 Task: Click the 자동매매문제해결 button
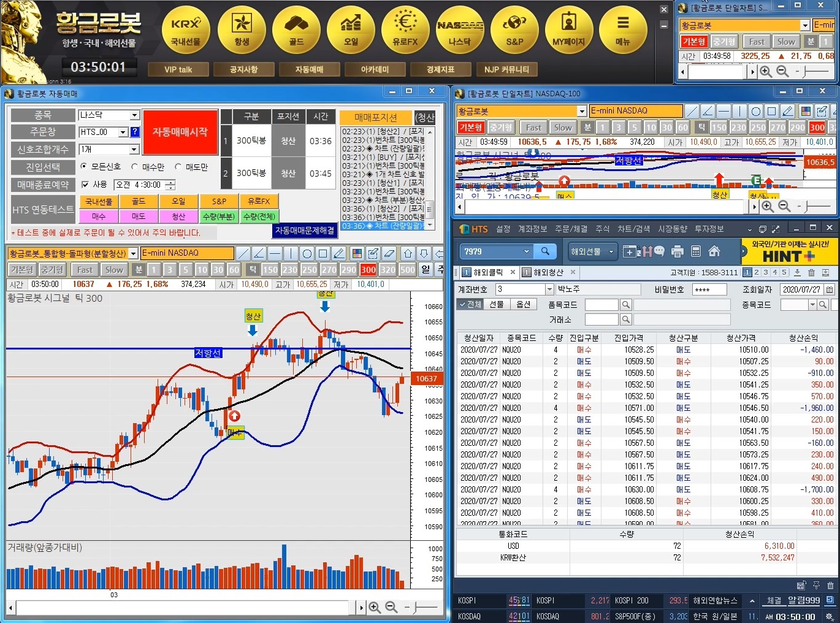click(x=305, y=231)
